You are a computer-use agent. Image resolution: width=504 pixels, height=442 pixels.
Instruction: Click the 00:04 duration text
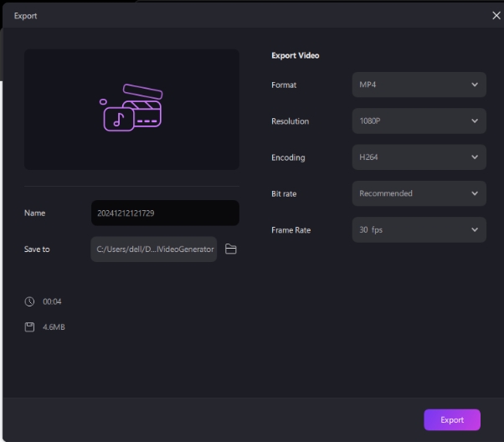[52, 301]
